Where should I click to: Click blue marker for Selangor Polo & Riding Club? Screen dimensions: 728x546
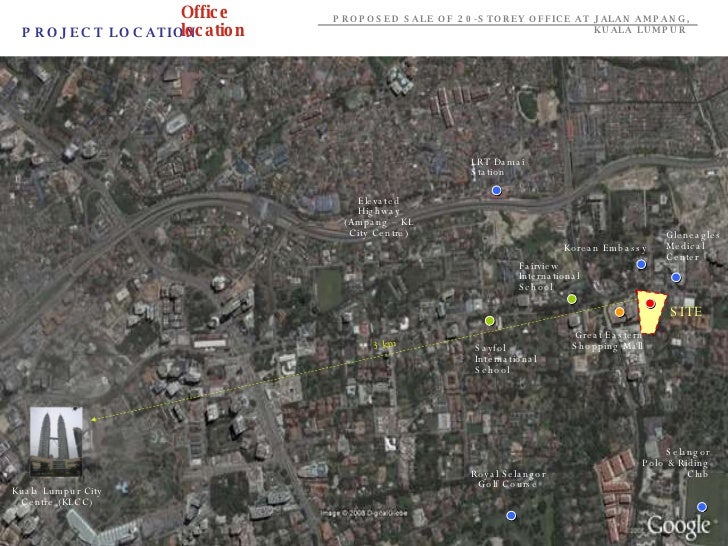point(702,507)
